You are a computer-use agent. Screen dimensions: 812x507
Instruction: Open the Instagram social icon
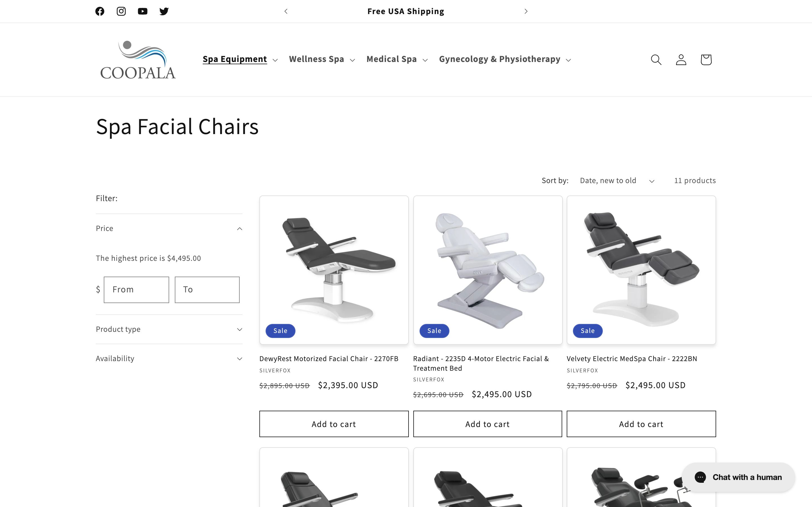(121, 11)
